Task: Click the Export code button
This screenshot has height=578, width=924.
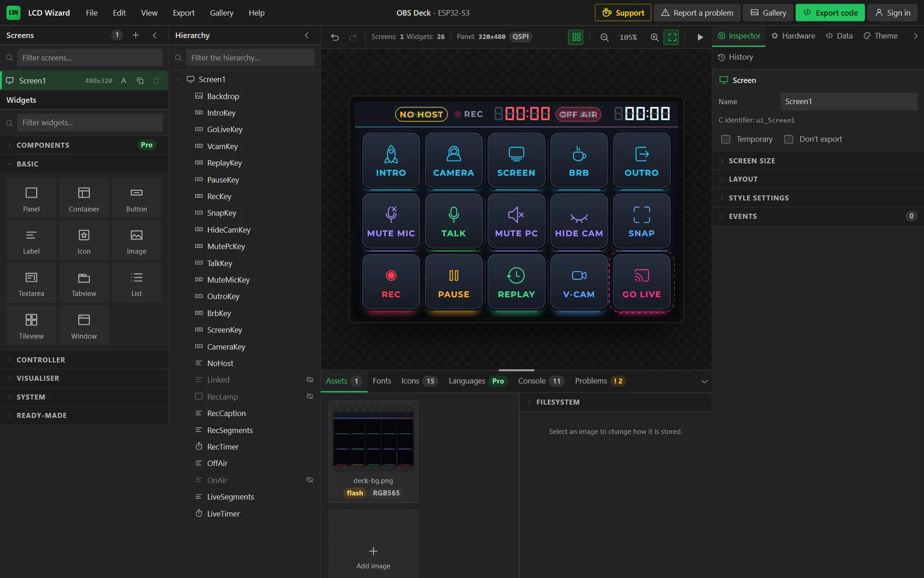Action: tap(830, 13)
